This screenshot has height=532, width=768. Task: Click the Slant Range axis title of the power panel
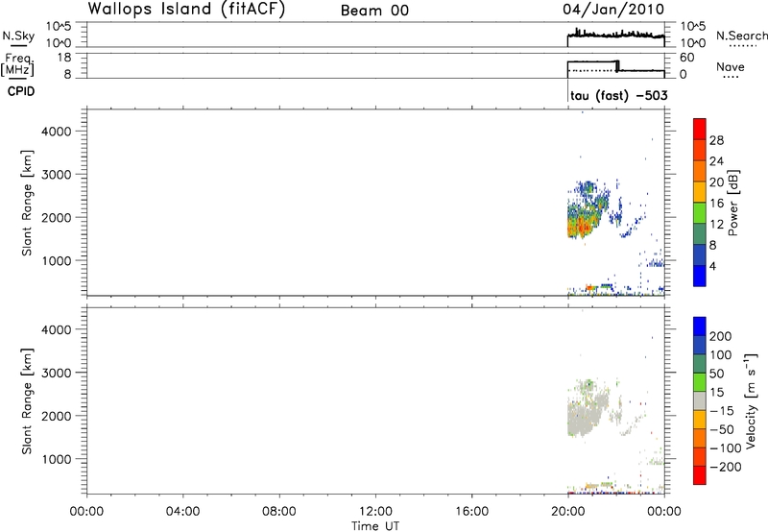point(27,203)
